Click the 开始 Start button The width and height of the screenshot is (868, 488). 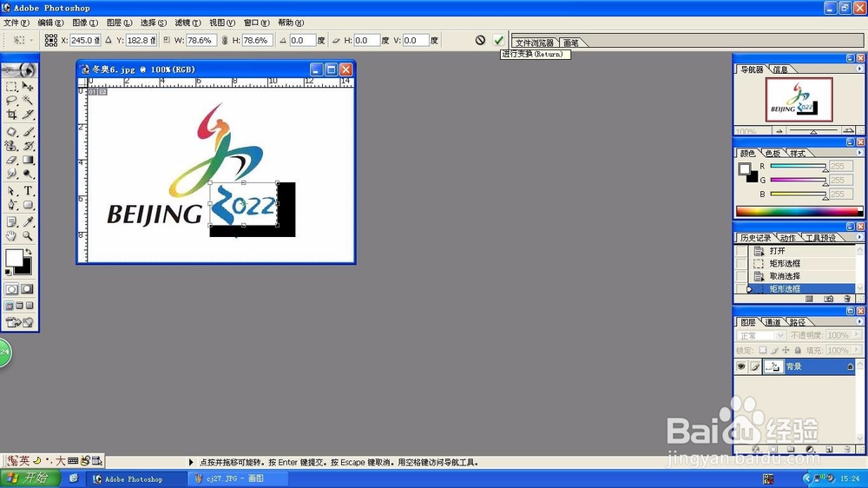[x=30, y=478]
